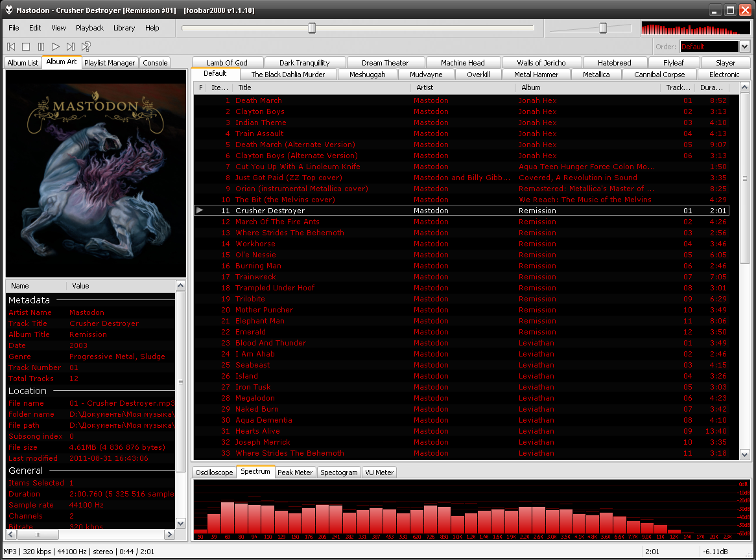Select the Dream Theater playlist tab
This screenshot has height=560, width=756.
tap(385, 63)
